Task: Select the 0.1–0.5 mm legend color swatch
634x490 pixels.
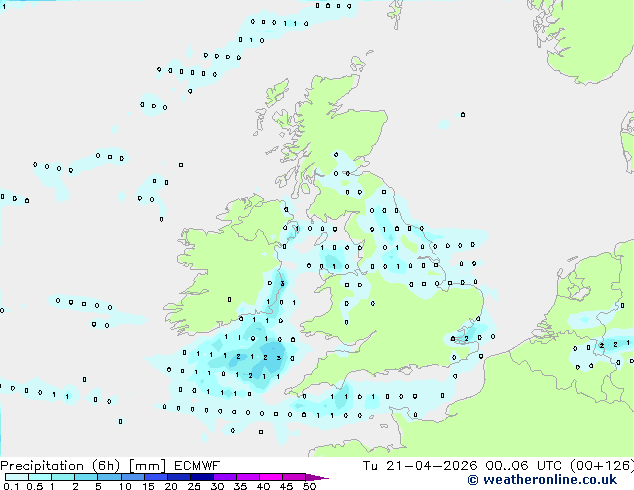Action: 17,477
